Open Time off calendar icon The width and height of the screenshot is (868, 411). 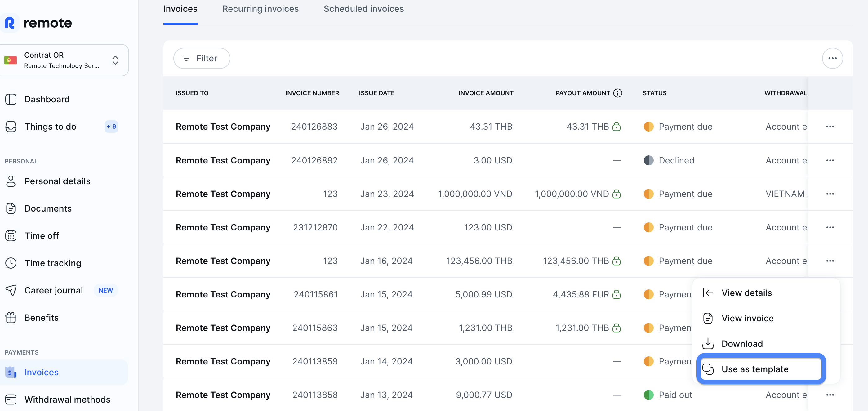[11, 236]
